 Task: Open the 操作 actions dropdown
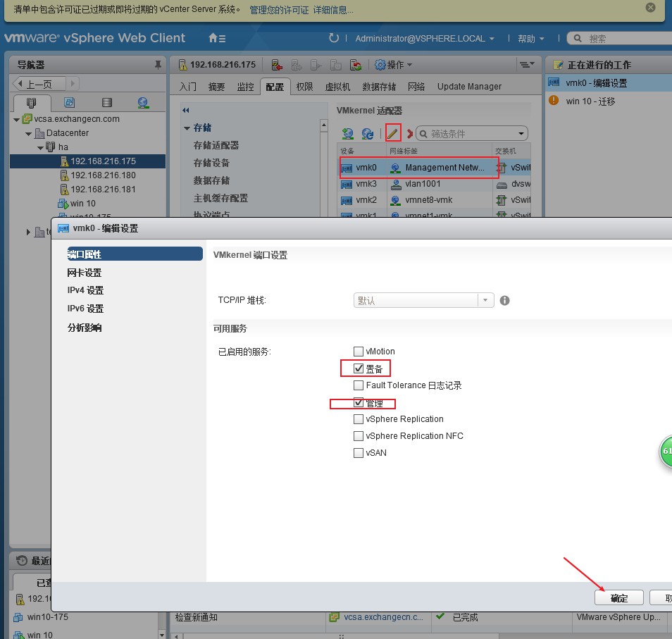(393, 65)
